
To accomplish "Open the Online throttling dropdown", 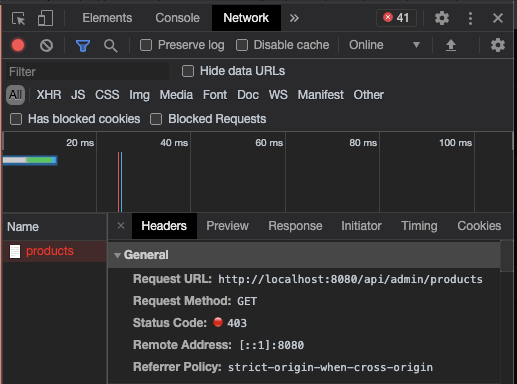I will pyautogui.click(x=384, y=45).
